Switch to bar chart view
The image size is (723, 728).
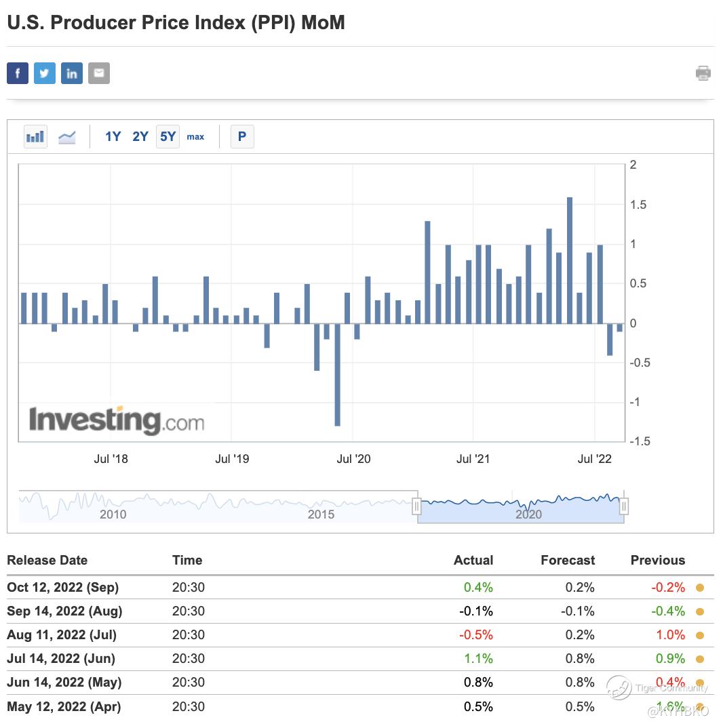click(35, 137)
